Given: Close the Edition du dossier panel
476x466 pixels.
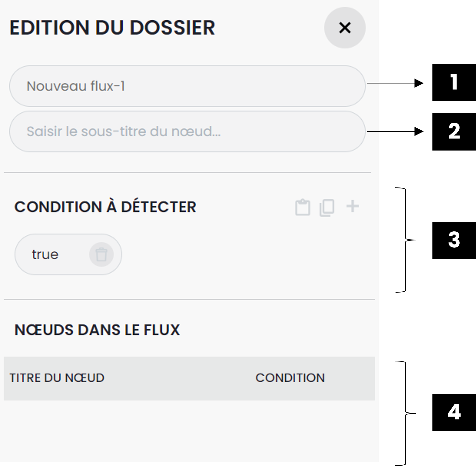Looking at the screenshot, I should (345, 28).
